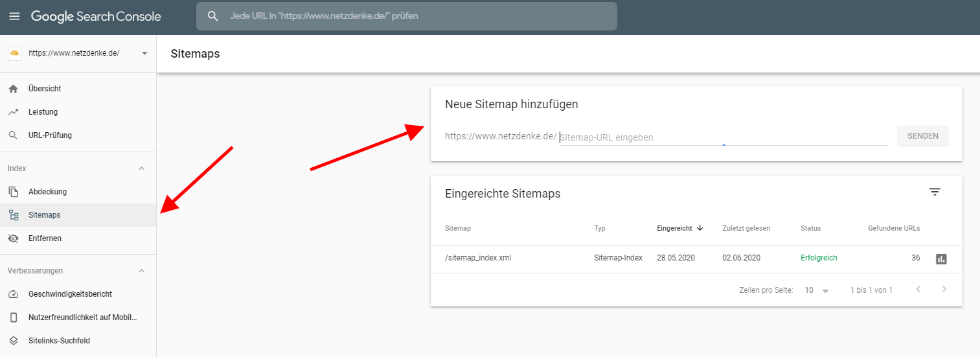Open the bar chart icon for sitemap_index.xml
The width and height of the screenshot is (980, 357).
click(941, 259)
